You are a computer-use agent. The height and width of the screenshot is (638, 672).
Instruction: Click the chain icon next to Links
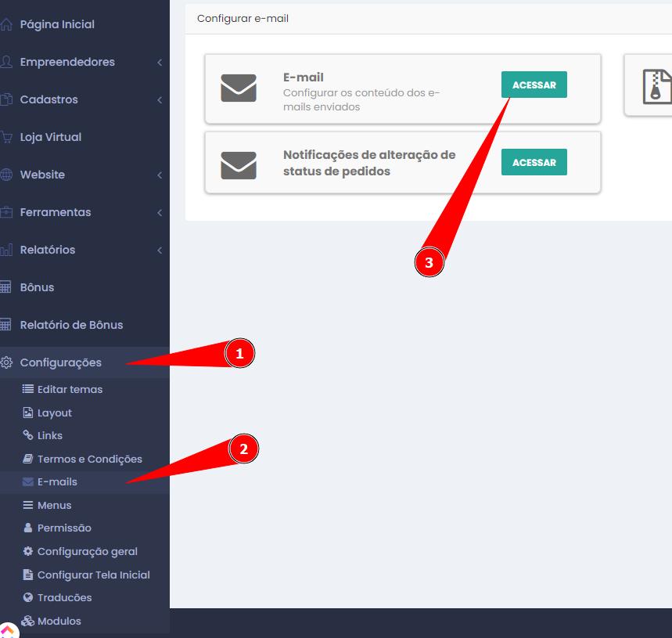point(28,435)
